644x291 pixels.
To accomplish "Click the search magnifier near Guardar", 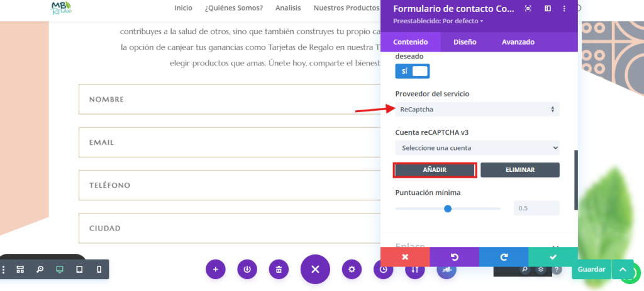I will pyautogui.click(x=525, y=270).
